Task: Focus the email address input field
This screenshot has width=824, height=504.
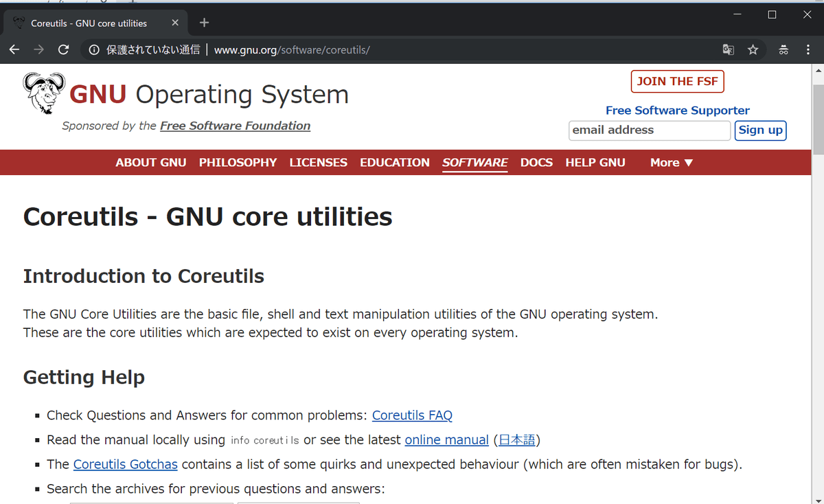Action: (x=649, y=130)
